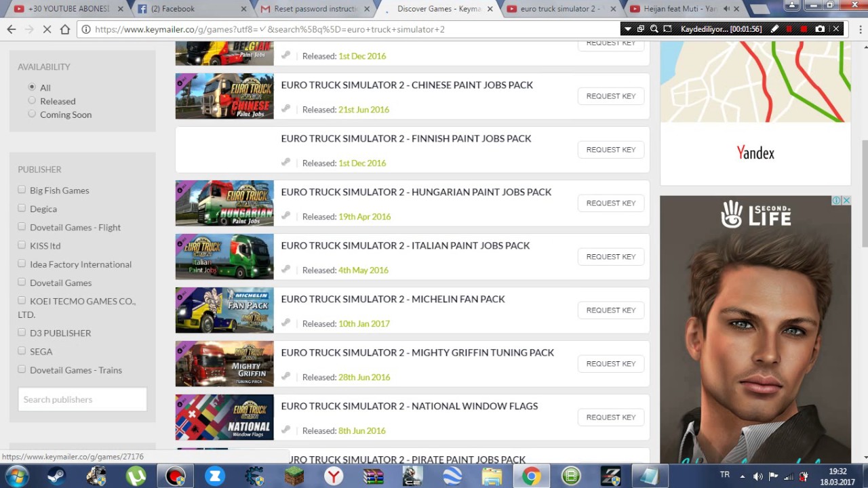
Task: Open the Chrome user profile button
Action: (791, 5)
